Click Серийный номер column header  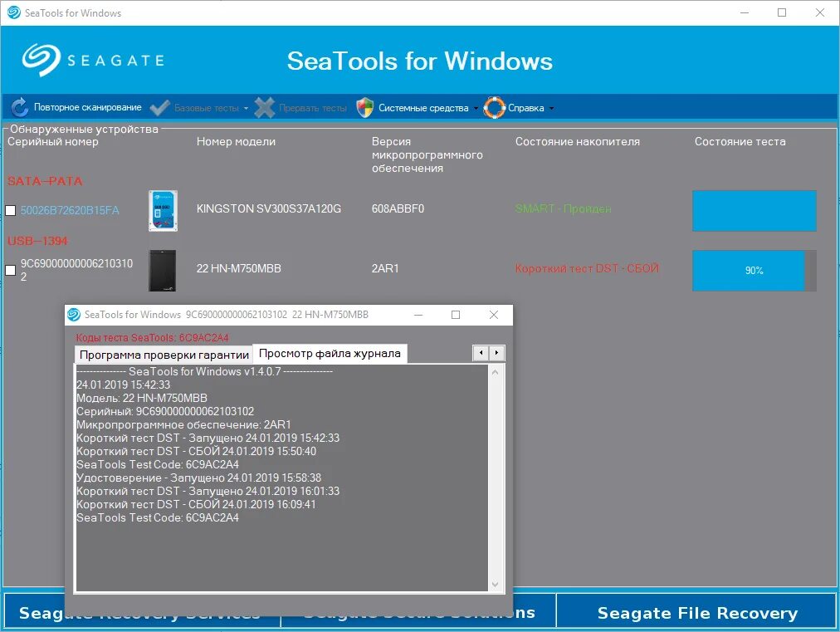(52, 141)
